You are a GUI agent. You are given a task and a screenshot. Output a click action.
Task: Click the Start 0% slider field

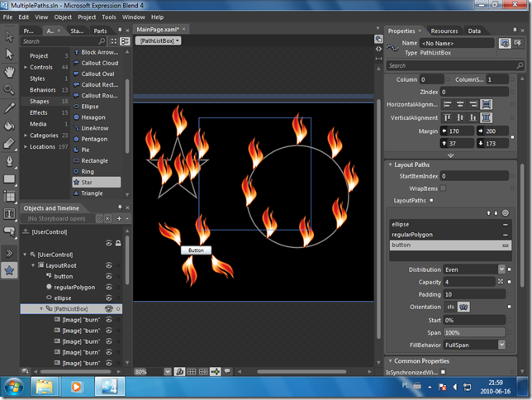coord(474,320)
